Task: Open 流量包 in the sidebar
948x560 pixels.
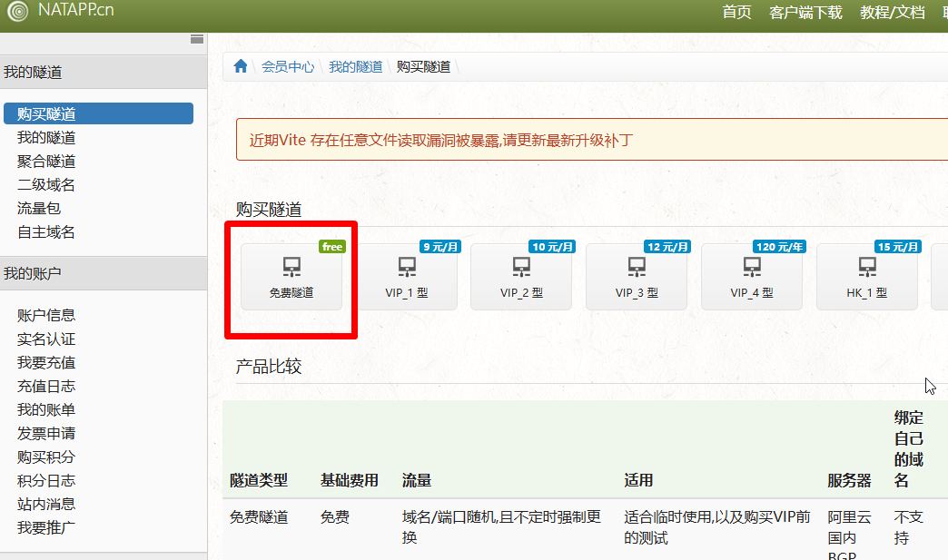Action: pyautogui.click(x=39, y=209)
